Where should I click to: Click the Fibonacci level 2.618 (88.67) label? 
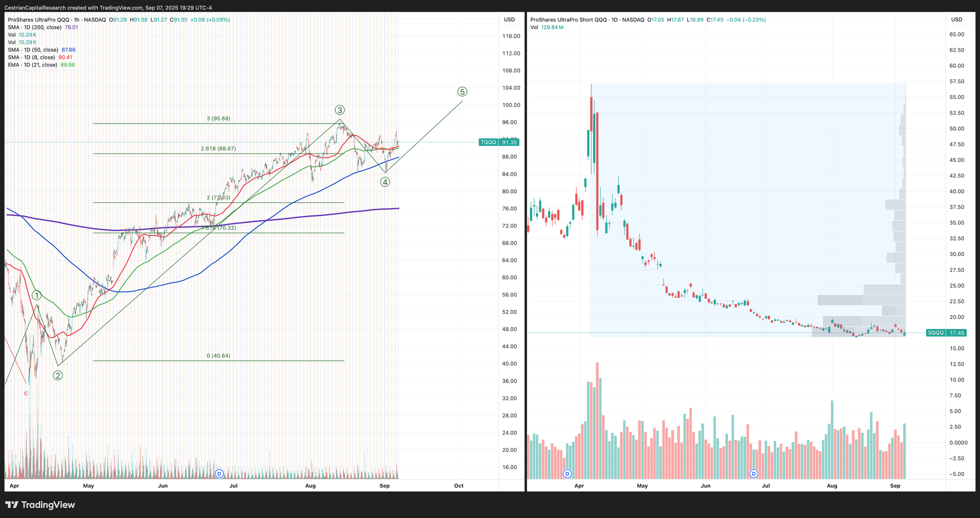[x=219, y=148]
